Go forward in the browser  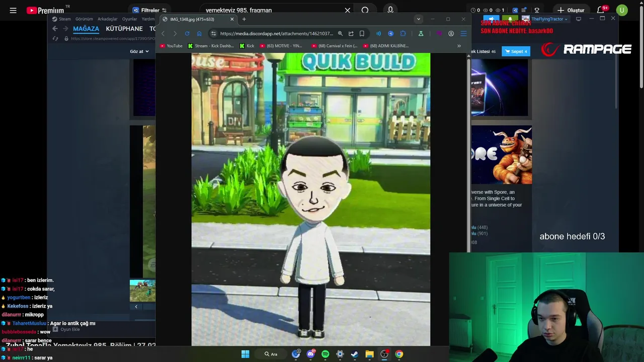(x=175, y=34)
